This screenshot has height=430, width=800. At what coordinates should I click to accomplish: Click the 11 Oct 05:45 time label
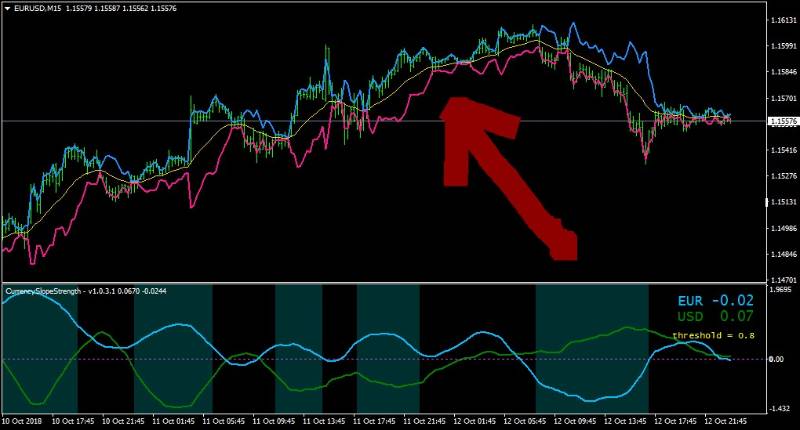tap(223, 421)
